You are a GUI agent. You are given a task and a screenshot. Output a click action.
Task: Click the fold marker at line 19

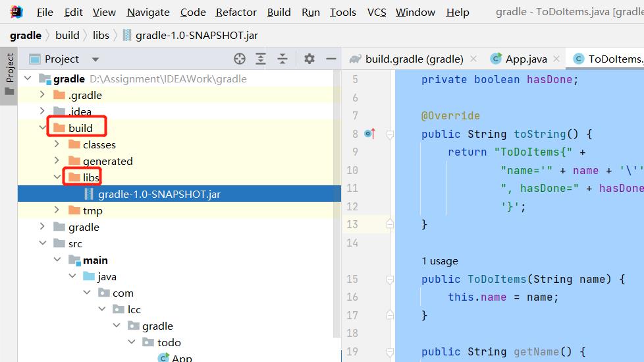(390, 351)
